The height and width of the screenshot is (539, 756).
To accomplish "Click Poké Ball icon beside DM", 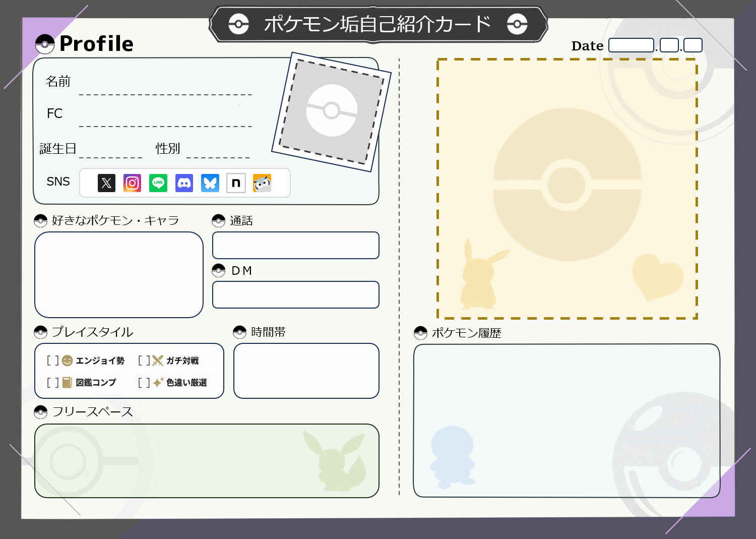I will tap(219, 271).
